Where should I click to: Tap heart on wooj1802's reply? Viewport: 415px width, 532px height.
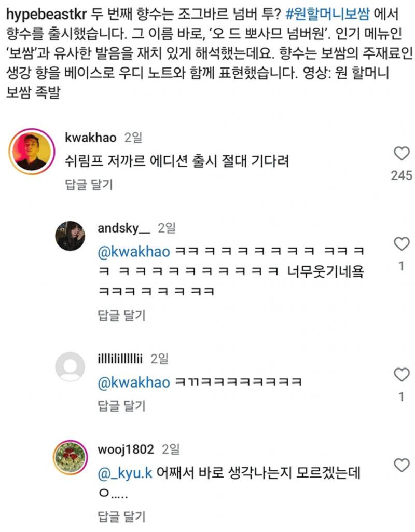click(402, 466)
